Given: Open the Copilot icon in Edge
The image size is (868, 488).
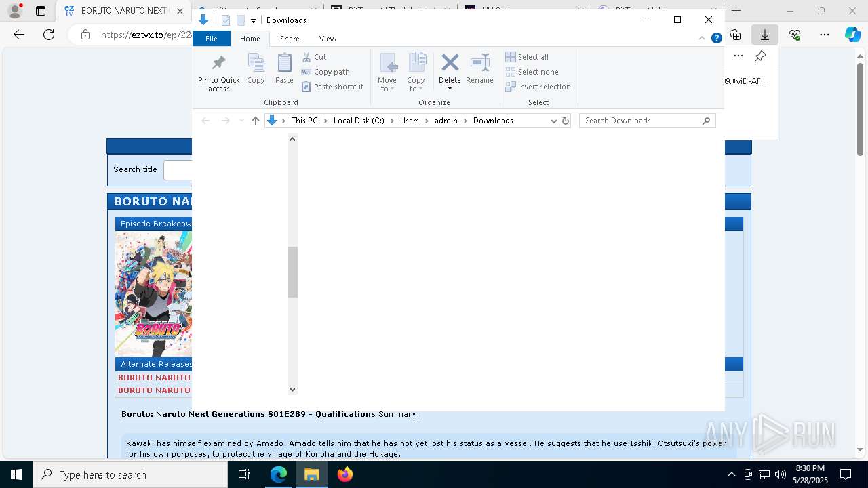Looking at the screenshot, I should click(x=853, y=35).
